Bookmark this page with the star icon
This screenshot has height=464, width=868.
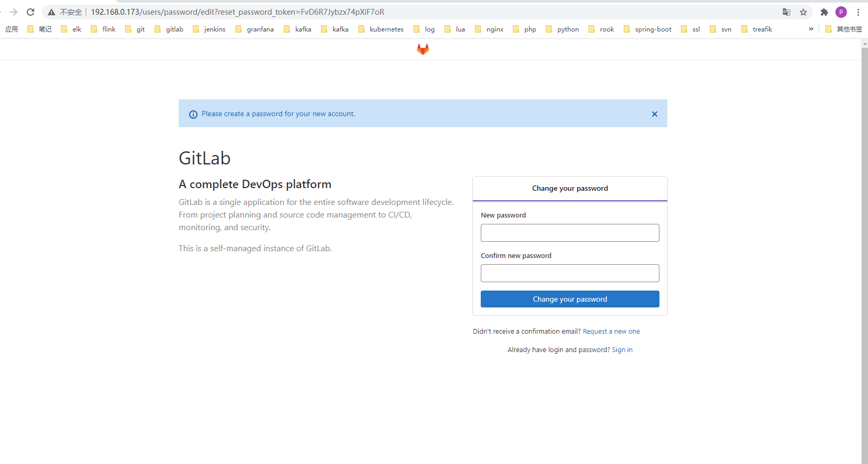tap(803, 12)
